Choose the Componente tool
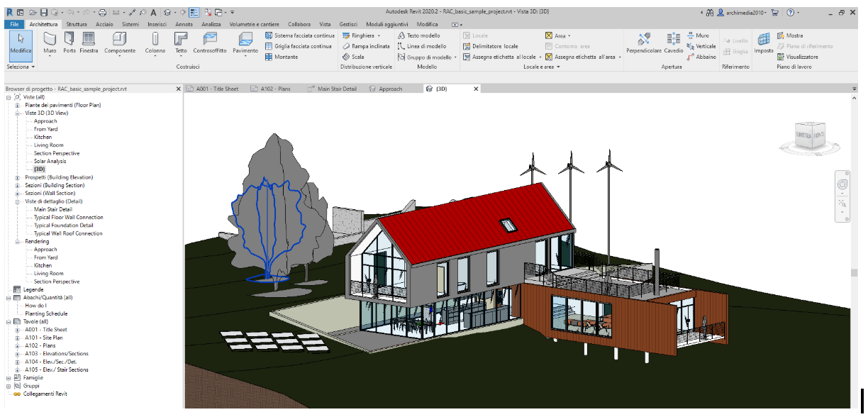 [x=119, y=43]
